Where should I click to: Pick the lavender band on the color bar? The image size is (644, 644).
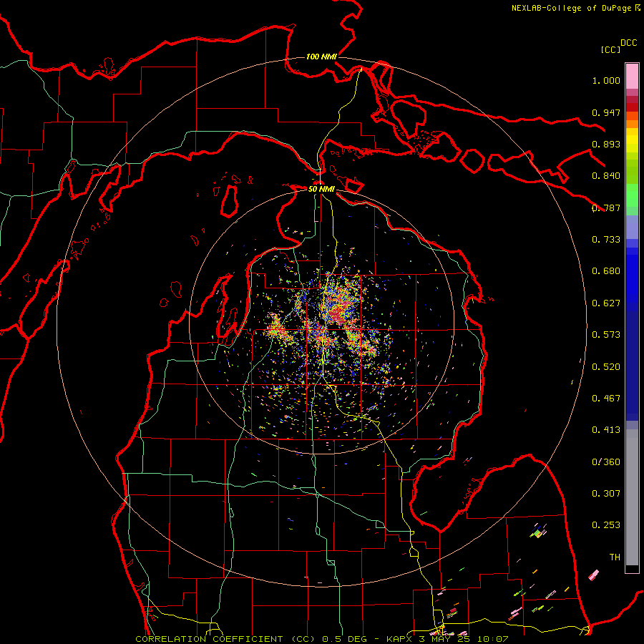[x=632, y=227]
